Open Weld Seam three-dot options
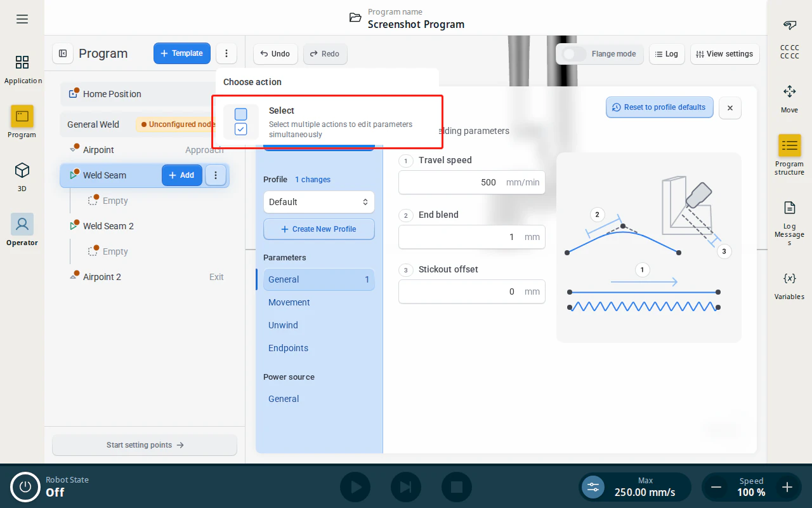This screenshot has height=508, width=812. (x=216, y=175)
